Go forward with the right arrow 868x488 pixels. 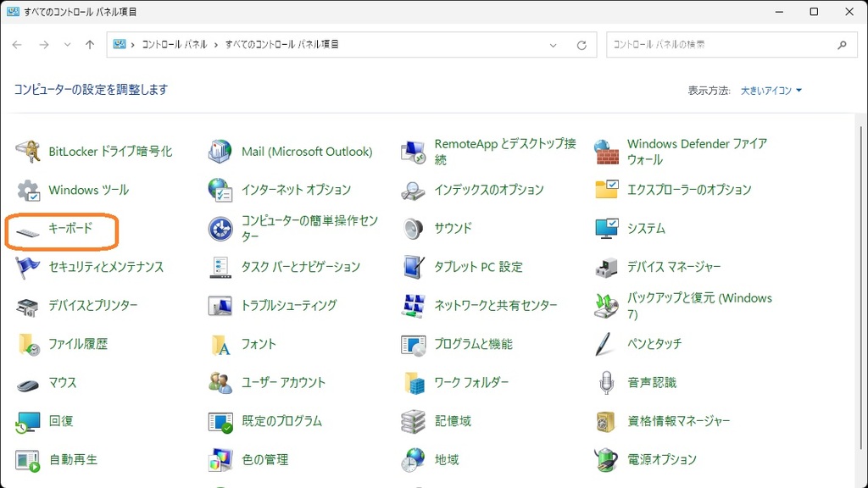tap(44, 45)
